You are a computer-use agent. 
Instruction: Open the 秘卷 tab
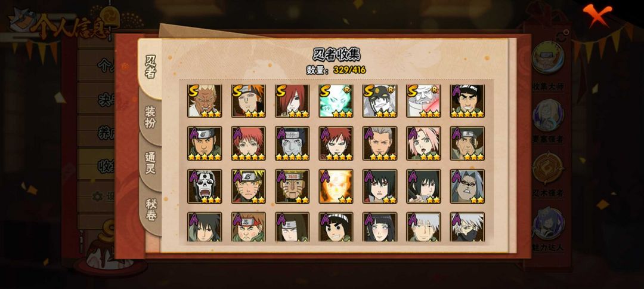pos(151,210)
